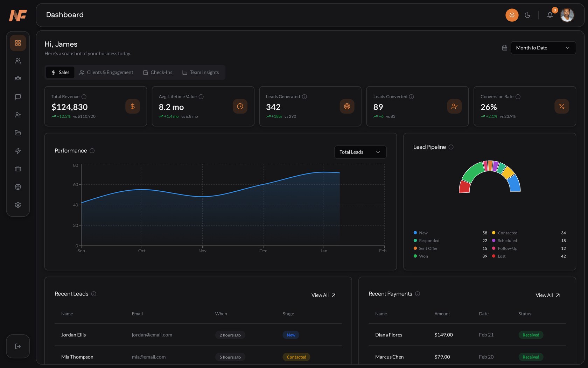
Task: Open the clients users icon in sidebar
Action: click(x=18, y=61)
